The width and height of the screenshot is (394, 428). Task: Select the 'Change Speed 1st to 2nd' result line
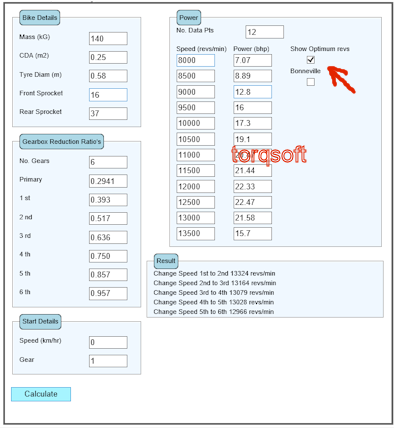click(x=214, y=274)
